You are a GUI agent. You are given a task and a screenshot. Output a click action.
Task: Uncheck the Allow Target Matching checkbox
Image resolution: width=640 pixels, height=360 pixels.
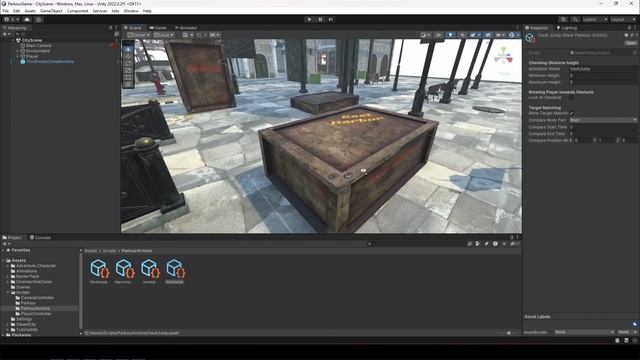pos(571,113)
